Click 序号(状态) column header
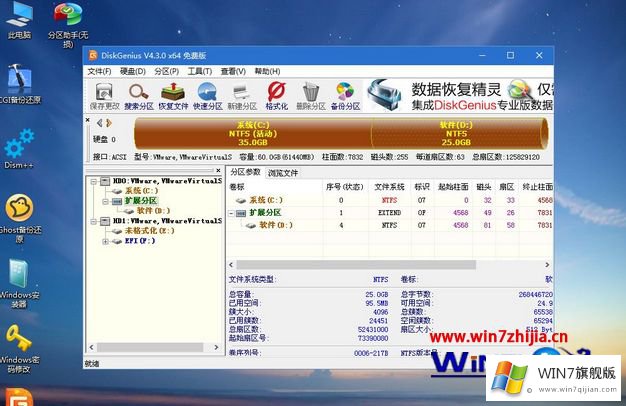The width and height of the screenshot is (626, 406). 345,186
